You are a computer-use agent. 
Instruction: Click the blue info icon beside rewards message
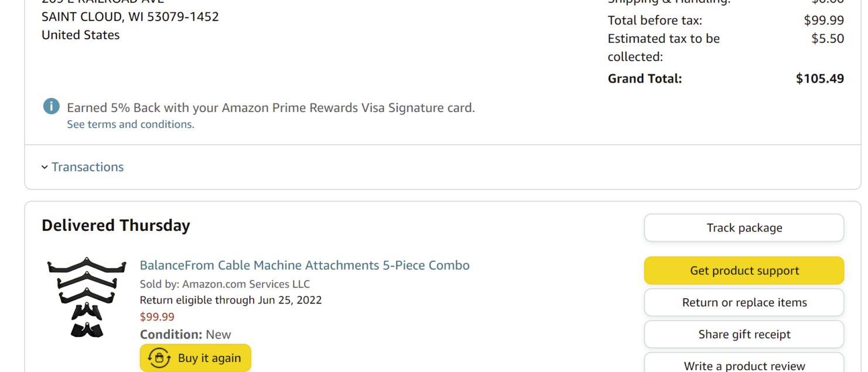pos(52,107)
